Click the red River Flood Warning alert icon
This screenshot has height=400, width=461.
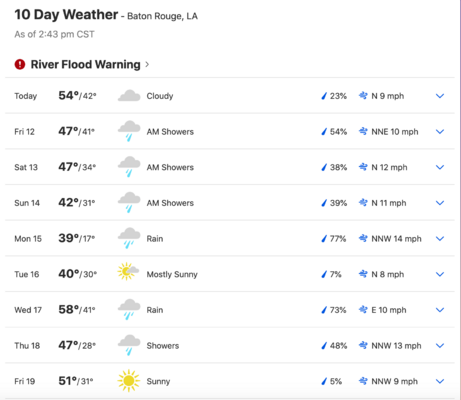[20, 64]
